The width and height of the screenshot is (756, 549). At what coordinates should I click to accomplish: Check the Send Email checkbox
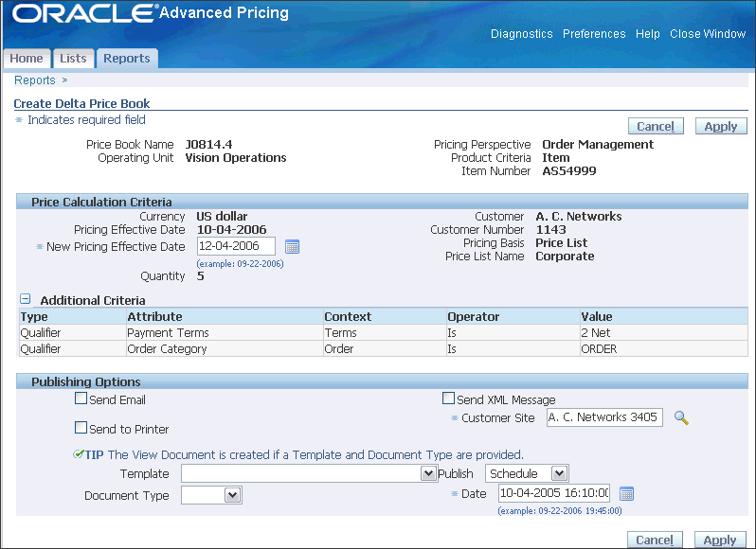(x=81, y=398)
